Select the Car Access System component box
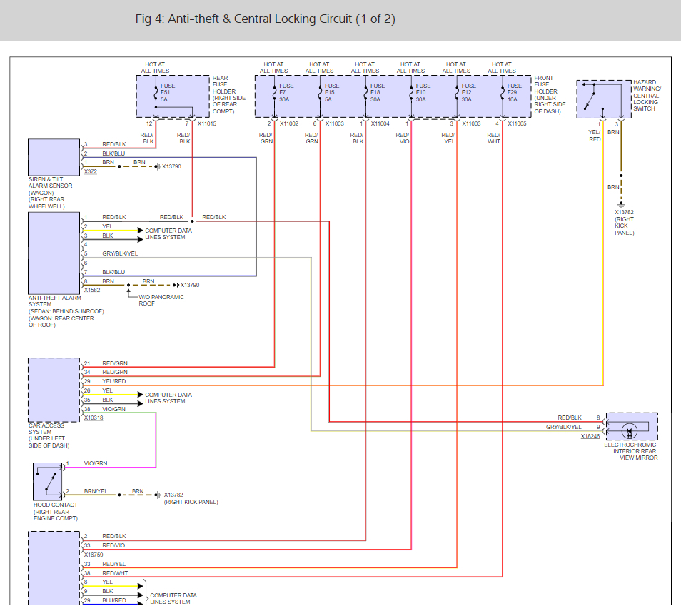 click(x=54, y=390)
